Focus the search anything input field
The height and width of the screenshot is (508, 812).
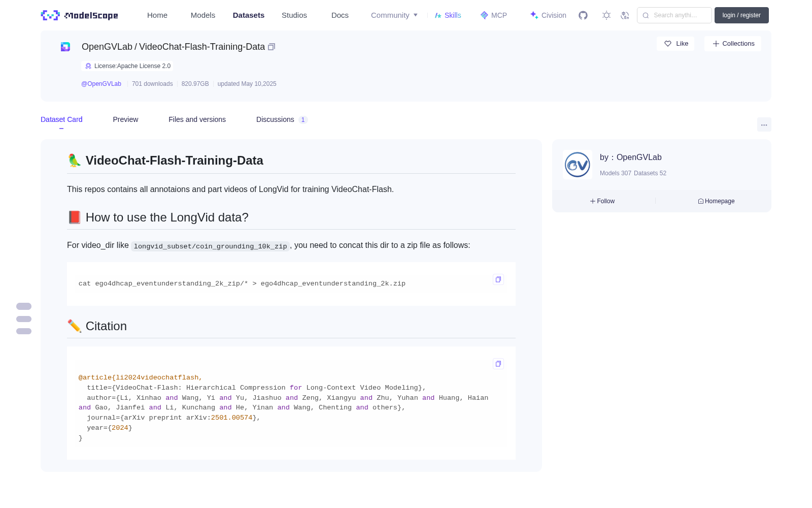tap(674, 15)
